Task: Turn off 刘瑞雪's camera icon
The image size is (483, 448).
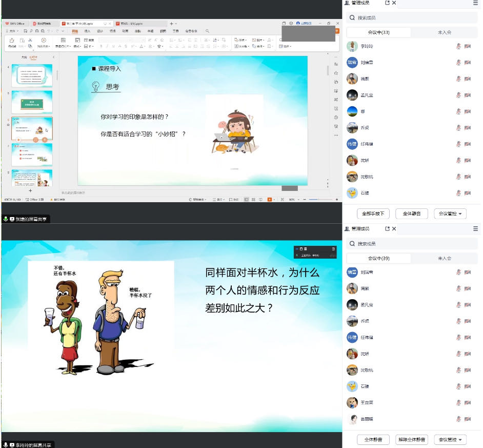Action: tap(467, 63)
